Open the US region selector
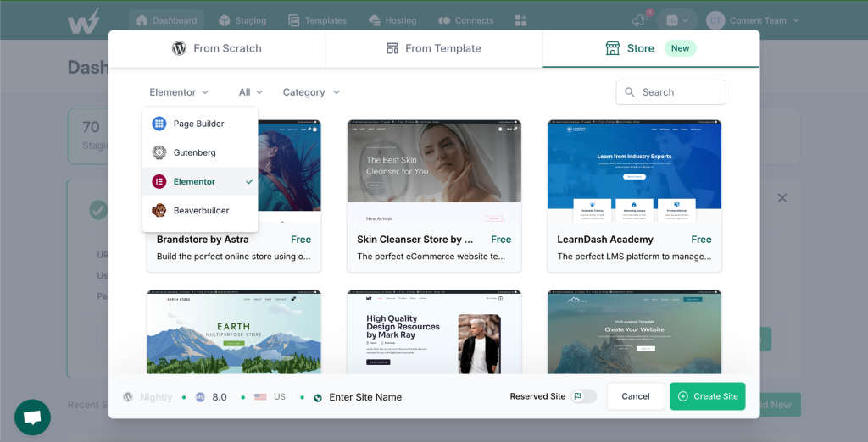Screen dimensions: 868x442 click(x=270, y=396)
